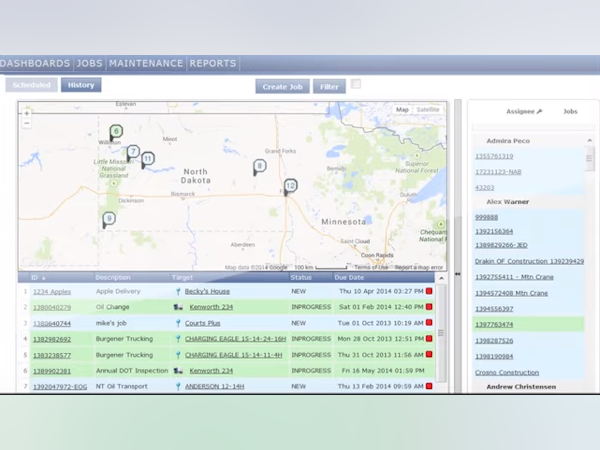Open job link 1355761319
The image size is (600, 450).
[x=494, y=156]
